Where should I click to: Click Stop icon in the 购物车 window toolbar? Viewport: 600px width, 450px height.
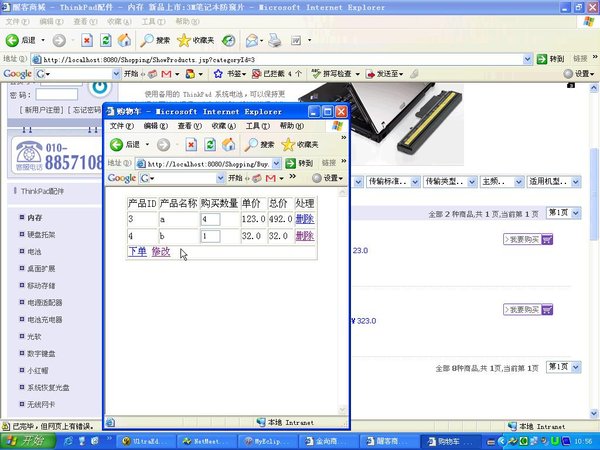coord(191,145)
